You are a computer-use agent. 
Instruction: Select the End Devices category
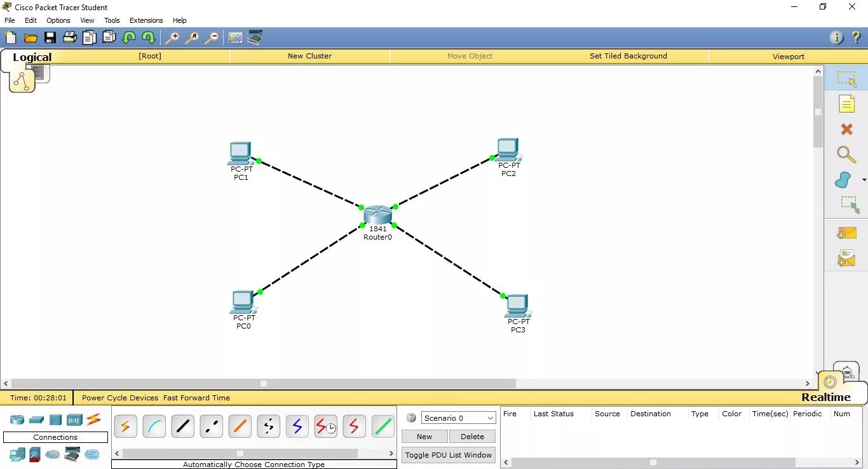click(x=17, y=454)
